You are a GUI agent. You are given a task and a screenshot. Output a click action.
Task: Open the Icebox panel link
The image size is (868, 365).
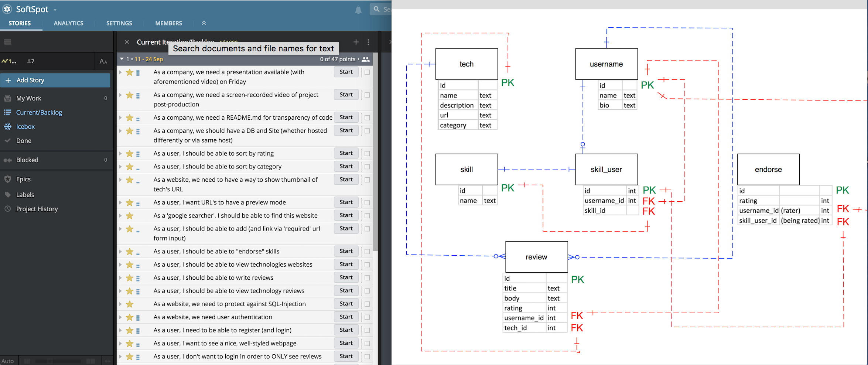coord(25,127)
